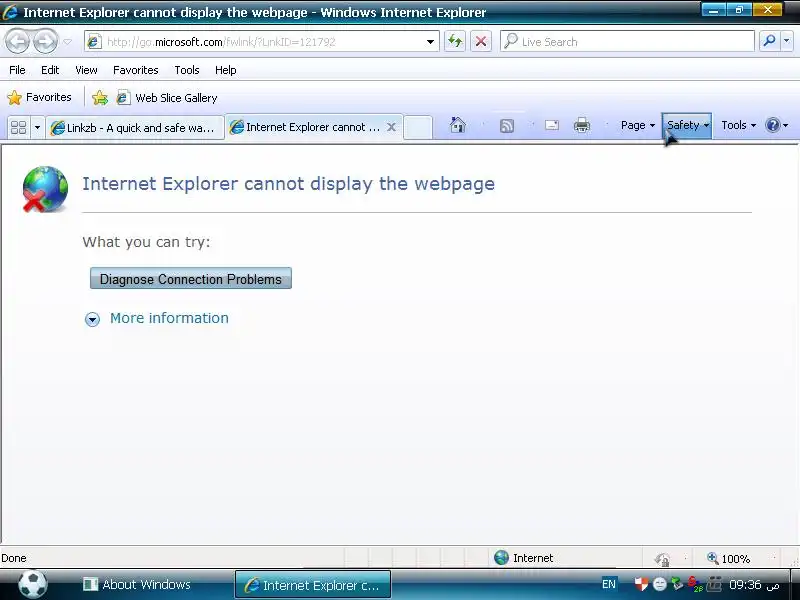
Task: Click the globe error icon
Action: (x=45, y=189)
